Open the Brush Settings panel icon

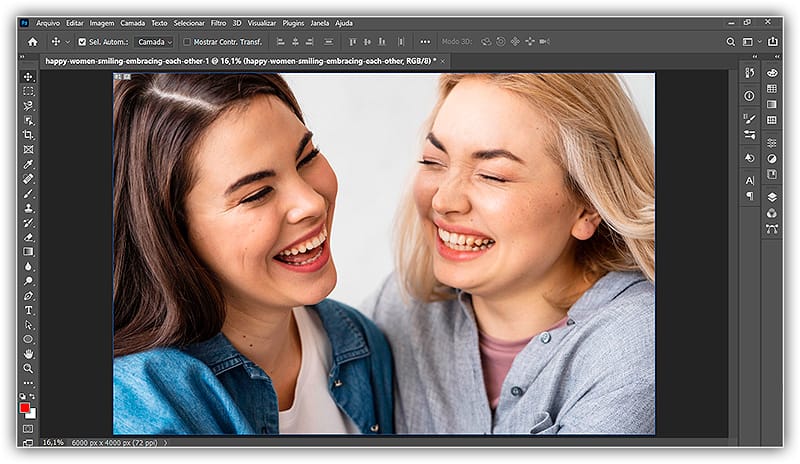(749, 119)
